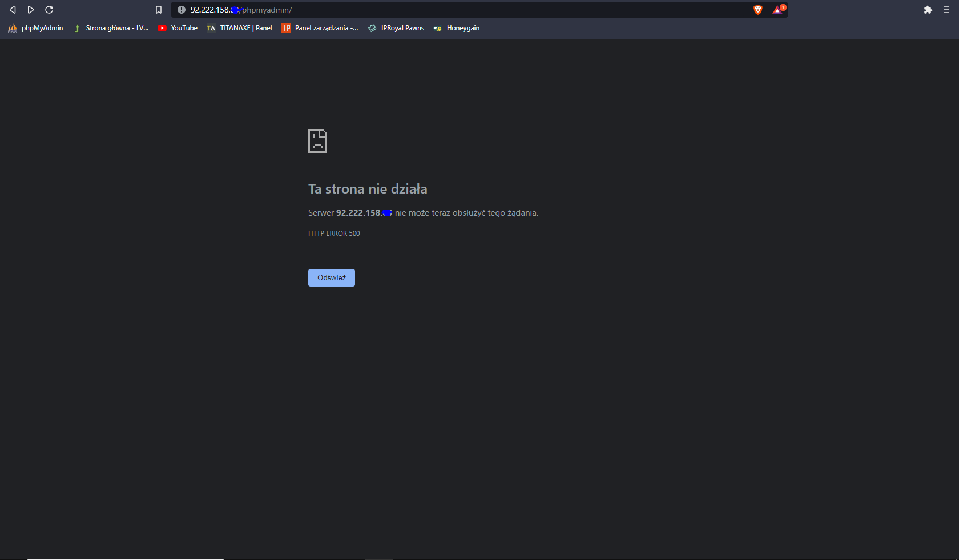
Task: Click the browser forward arrow
Action: [x=31, y=10]
